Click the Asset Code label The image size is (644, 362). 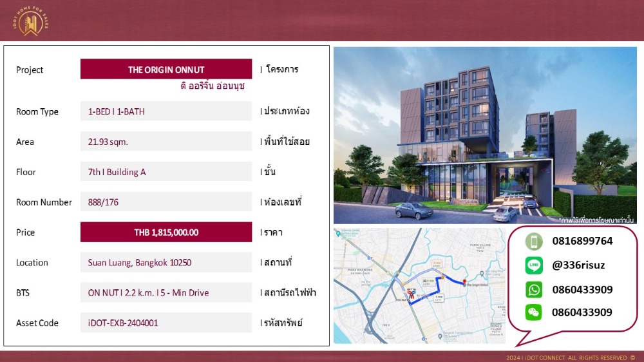(37, 323)
